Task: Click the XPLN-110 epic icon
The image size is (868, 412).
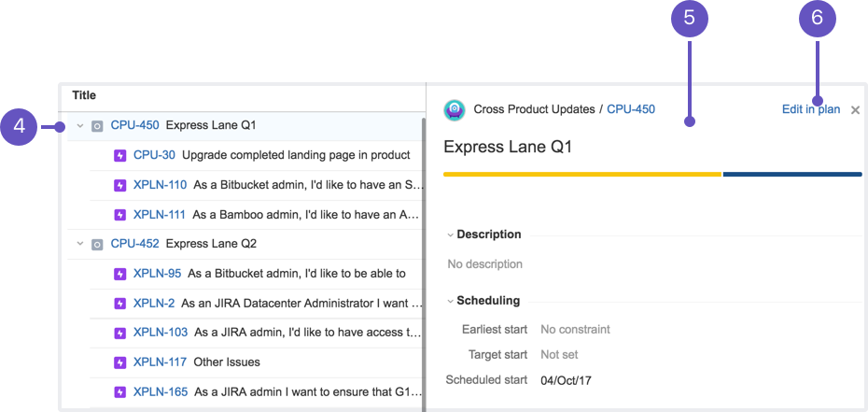Action: pyautogui.click(x=119, y=185)
